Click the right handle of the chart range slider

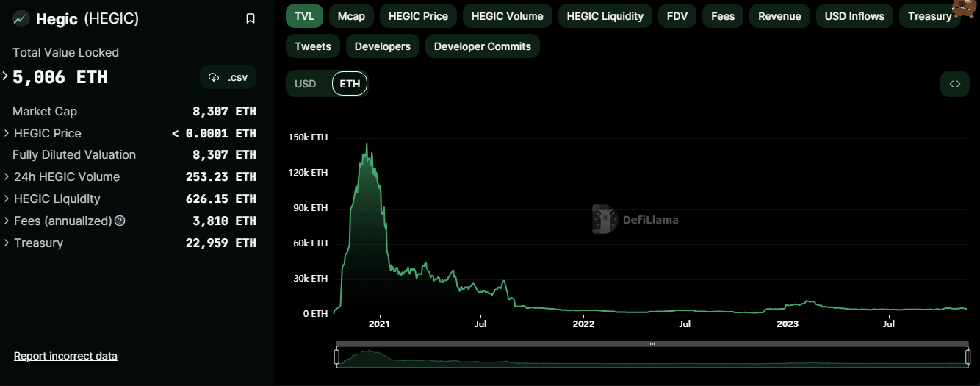[x=968, y=357]
